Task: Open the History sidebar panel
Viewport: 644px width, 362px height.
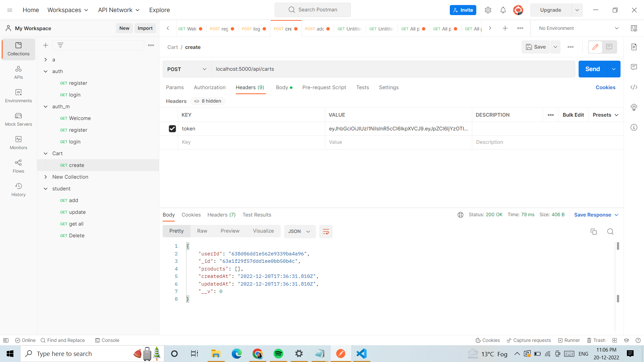Action: pyautogui.click(x=18, y=189)
